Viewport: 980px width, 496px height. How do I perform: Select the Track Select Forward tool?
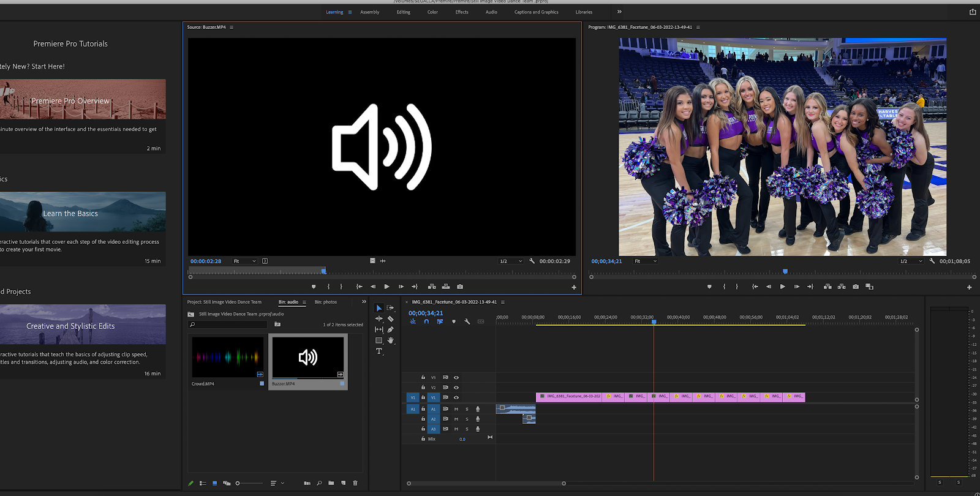coord(390,308)
